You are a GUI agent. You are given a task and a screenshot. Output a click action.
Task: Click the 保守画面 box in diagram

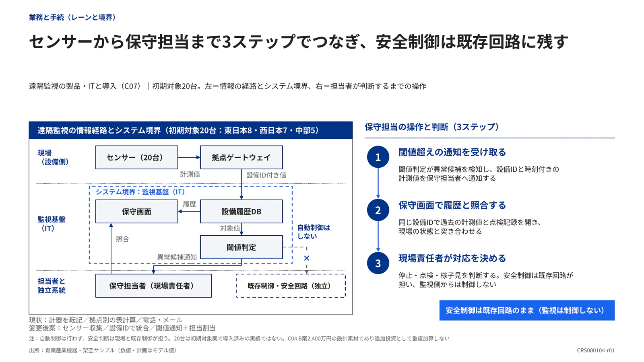pos(136,211)
